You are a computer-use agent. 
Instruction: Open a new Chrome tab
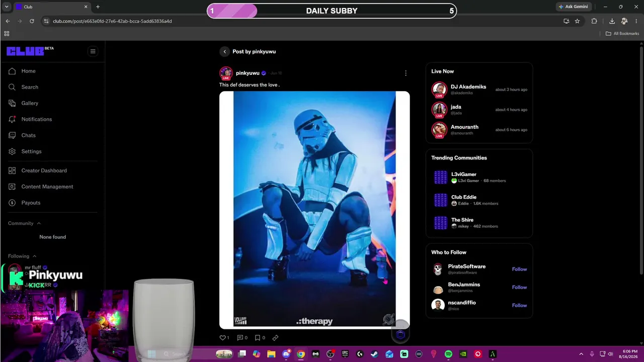click(98, 7)
